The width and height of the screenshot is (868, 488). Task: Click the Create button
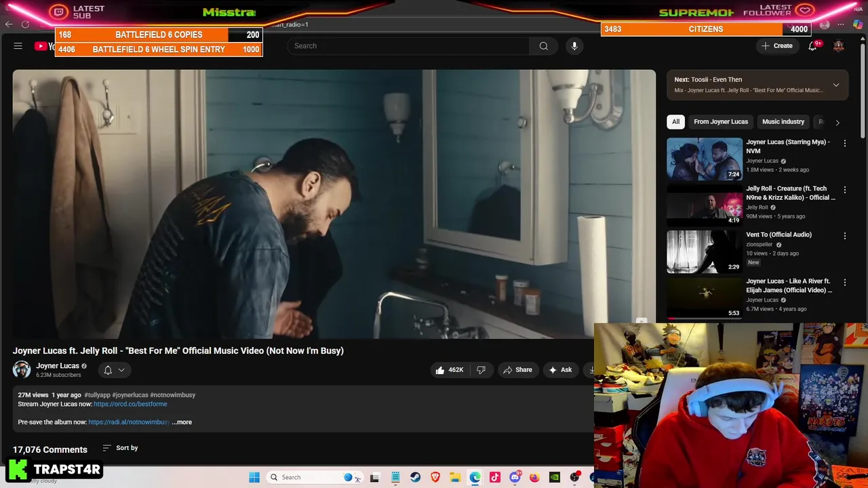click(x=776, y=46)
